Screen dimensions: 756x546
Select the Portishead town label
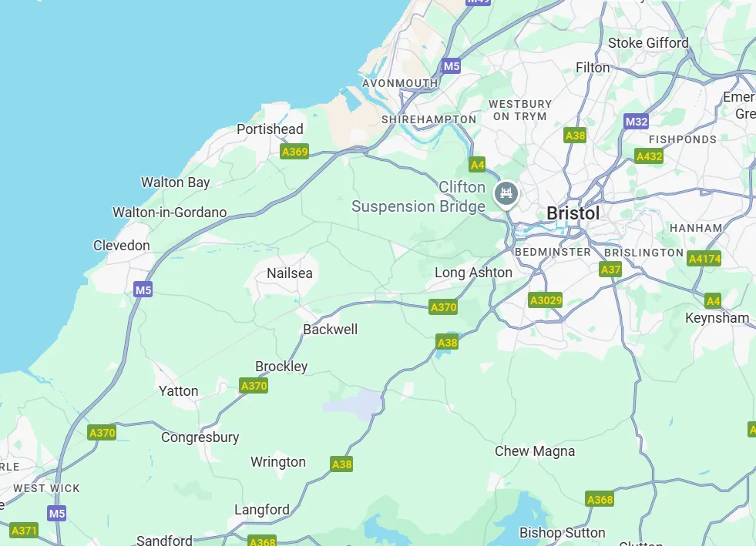270,129
